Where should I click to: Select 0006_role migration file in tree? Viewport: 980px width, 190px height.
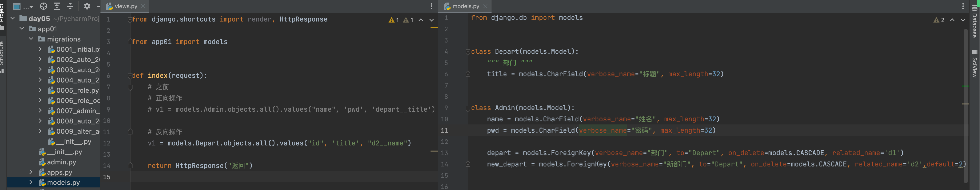coord(74,100)
